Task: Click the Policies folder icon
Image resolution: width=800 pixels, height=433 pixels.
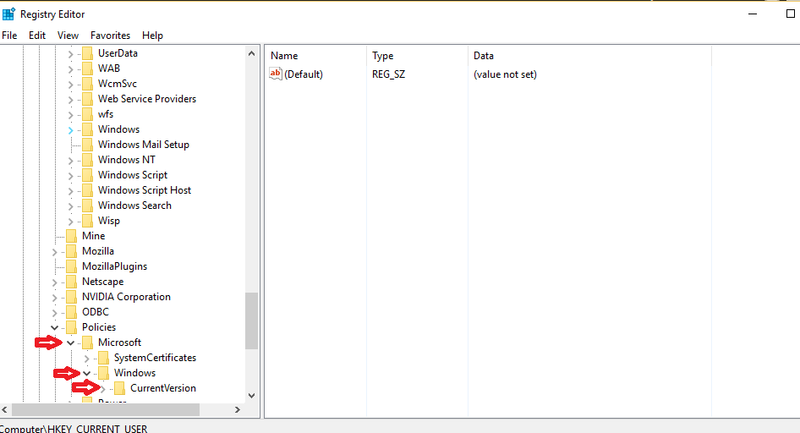Action: (x=72, y=327)
